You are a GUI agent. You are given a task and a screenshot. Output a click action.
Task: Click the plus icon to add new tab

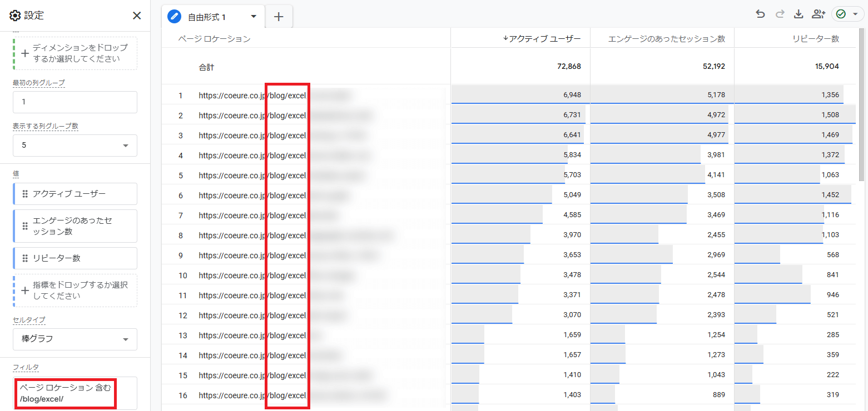(x=279, y=17)
